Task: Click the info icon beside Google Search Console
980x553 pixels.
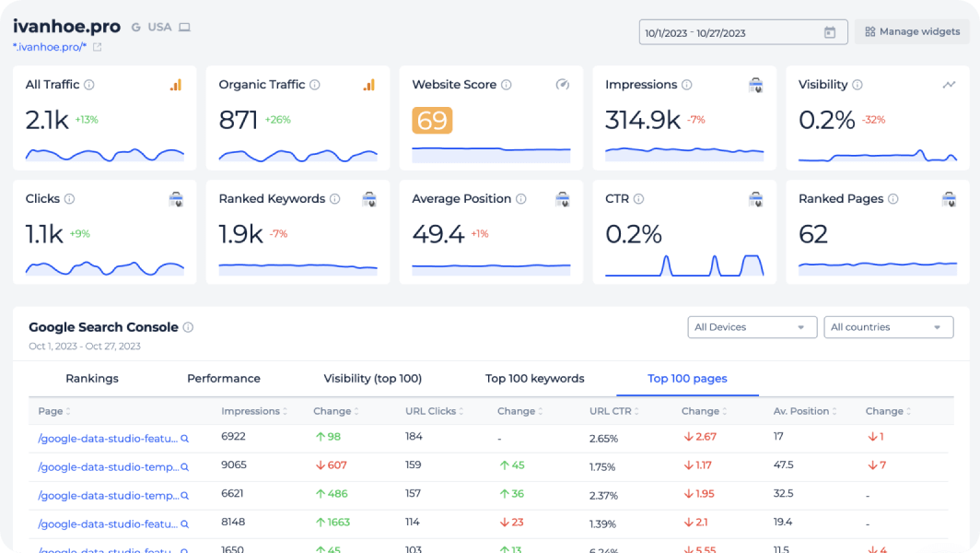Action: (x=188, y=327)
